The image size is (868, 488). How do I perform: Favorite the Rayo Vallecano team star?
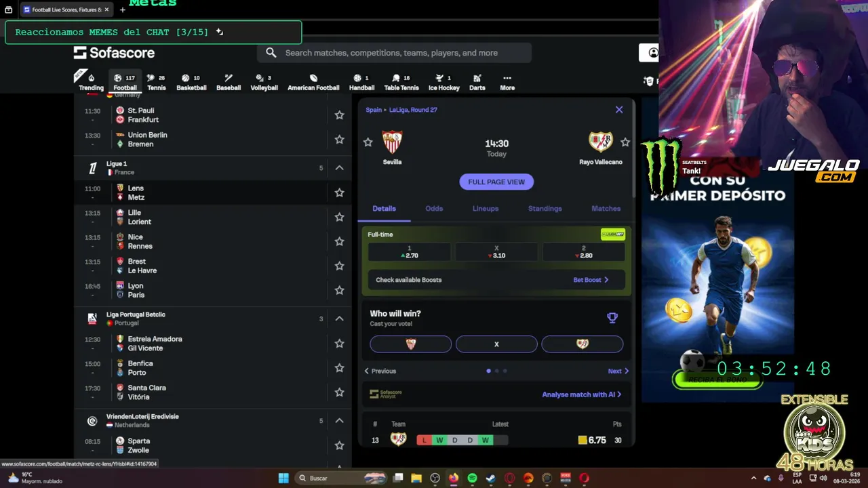[x=625, y=142]
